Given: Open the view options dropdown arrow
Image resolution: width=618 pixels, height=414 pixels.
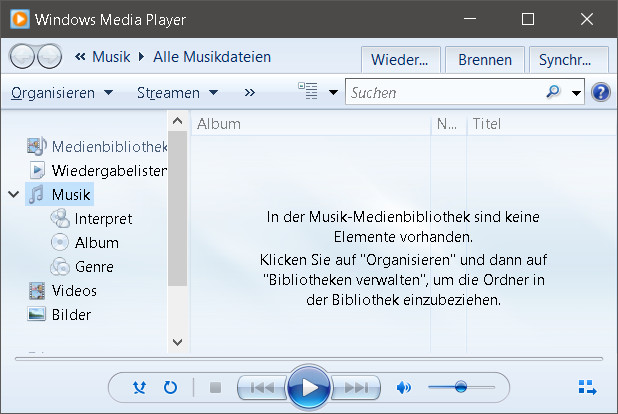Looking at the screenshot, I should [x=333, y=93].
